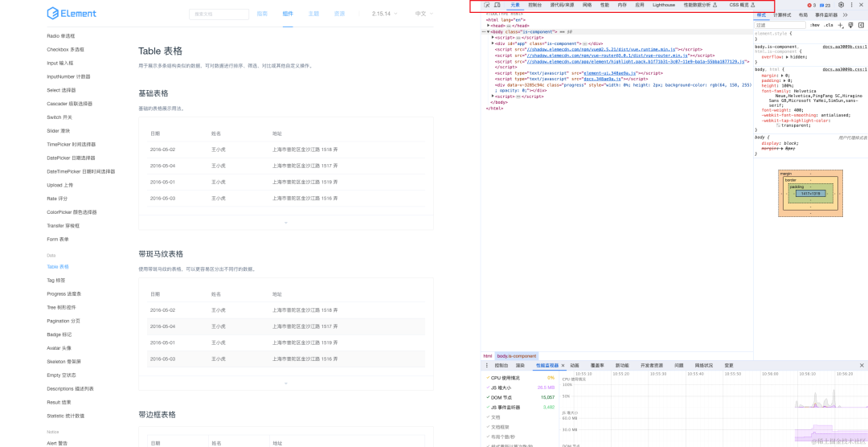Click the documentation search field
The height and width of the screenshot is (447, 868).
coord(219,14)
